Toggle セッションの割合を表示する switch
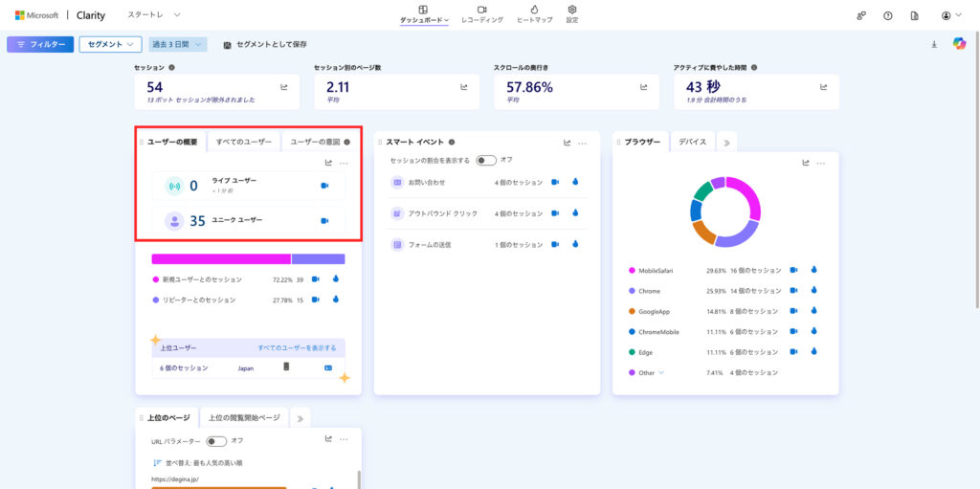Image resolution: width=980 pixels, height=489 pixels. pyautogui.click(x=486, y=160)
